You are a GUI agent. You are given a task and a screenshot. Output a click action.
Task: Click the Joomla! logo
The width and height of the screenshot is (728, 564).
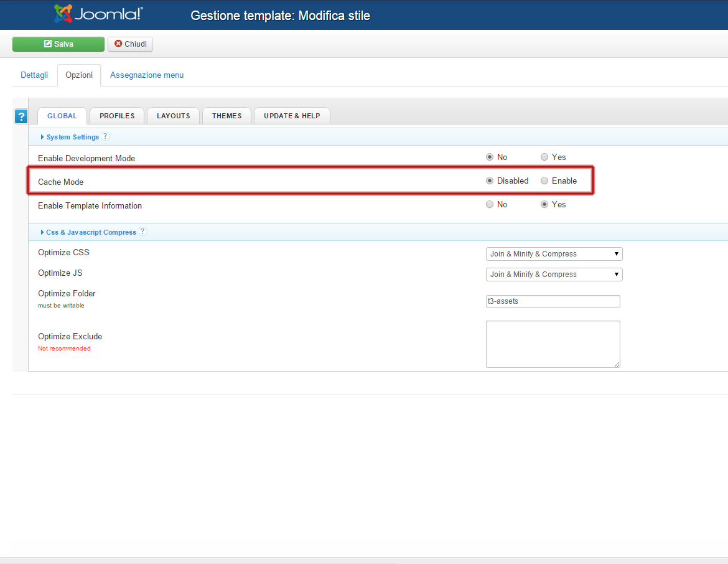tap(98, 14)
